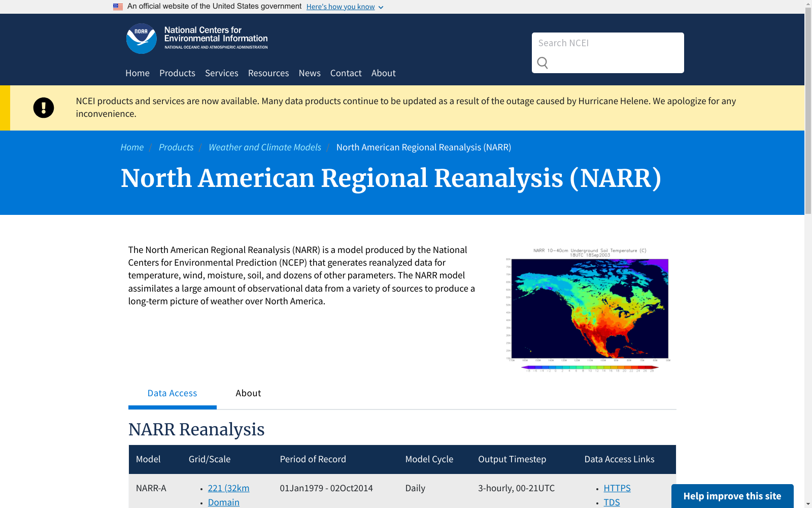Open the HTTPS data access link
812x508 pixels.
(617, 488)
